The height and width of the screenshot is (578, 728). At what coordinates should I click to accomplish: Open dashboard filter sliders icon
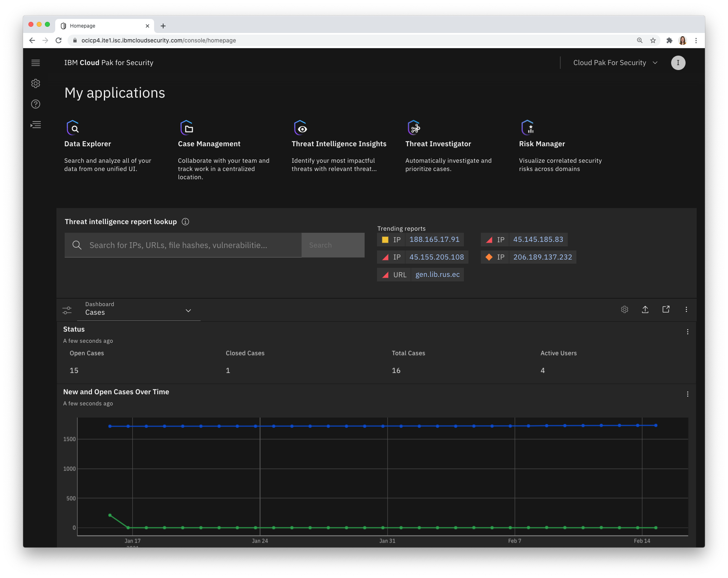[x=67, y=310]
